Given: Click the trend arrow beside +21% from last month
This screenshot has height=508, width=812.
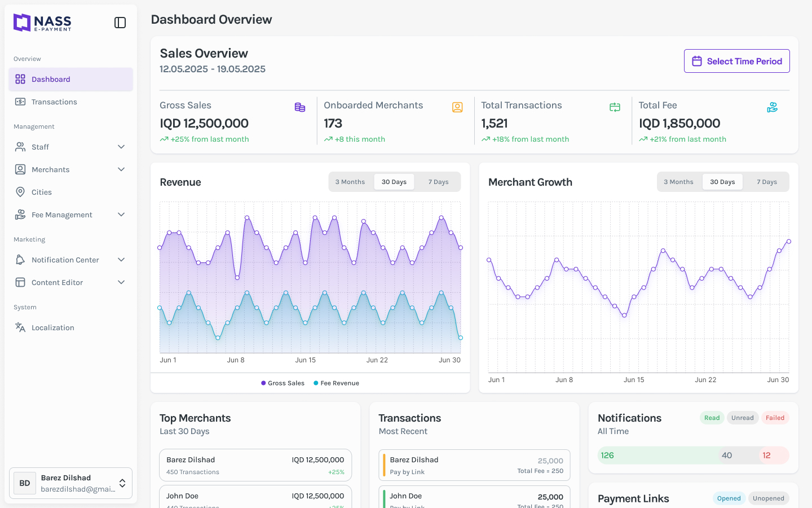Looking at the screenshot, I should (x=643, y=139).
